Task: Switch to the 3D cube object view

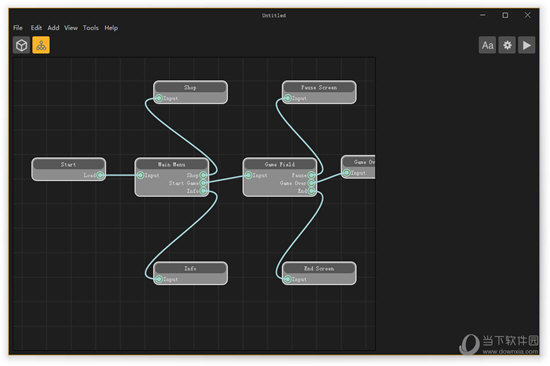Action: coord(21,45)
